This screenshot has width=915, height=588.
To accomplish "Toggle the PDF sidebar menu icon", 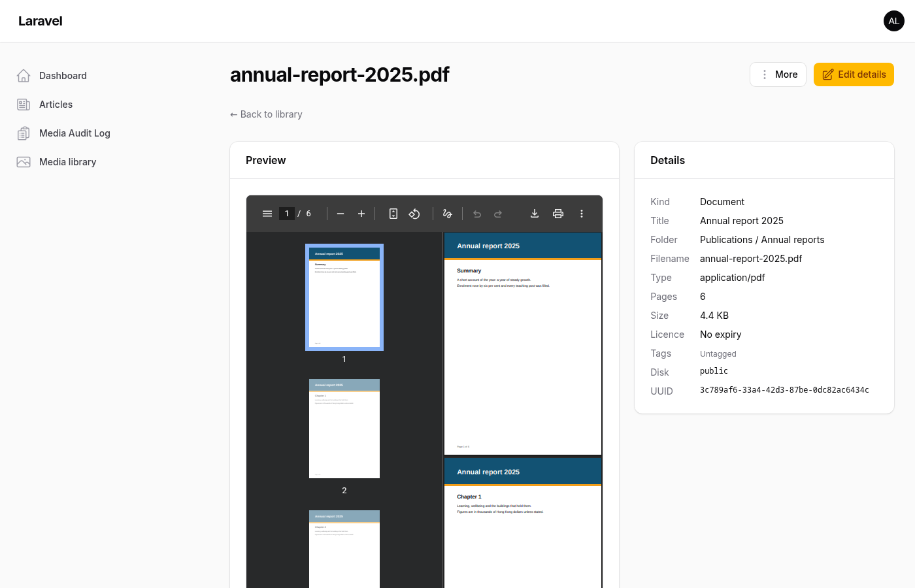I will pos(267,214).
